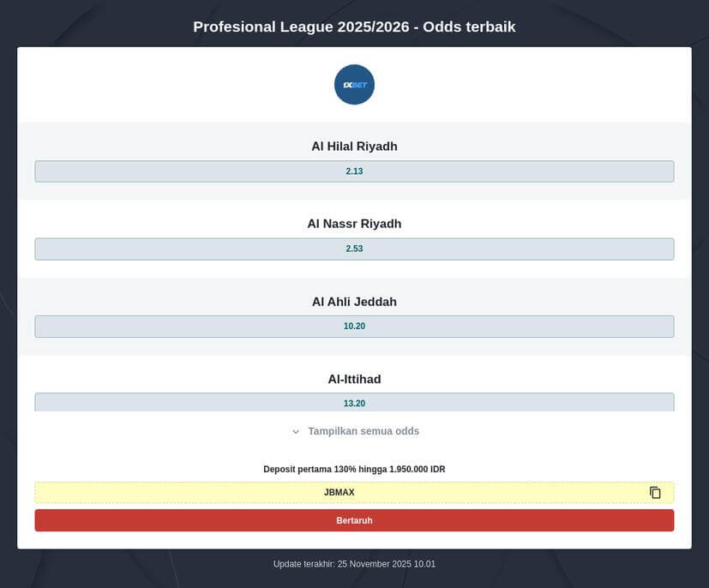Screen dimensions: 709x588
Task: Copy the JBMAX promo code using the copy icon
Action: [655, 492]
